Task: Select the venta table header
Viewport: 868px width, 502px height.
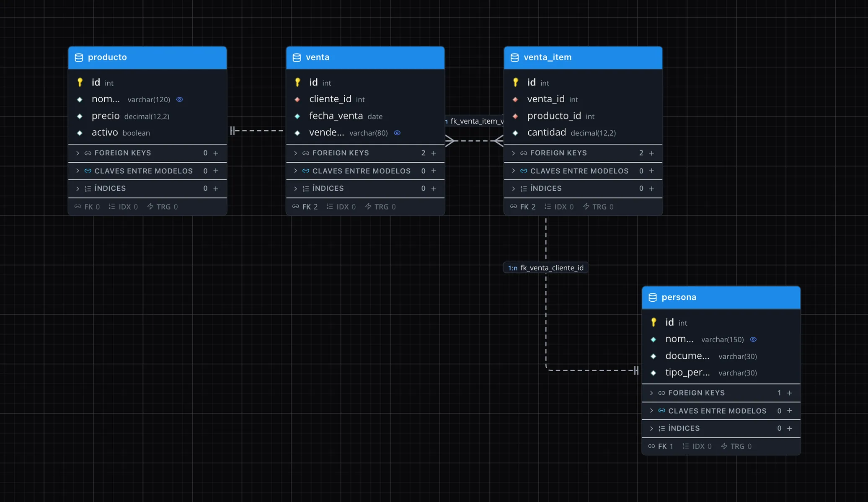Action: click(365, 57)
